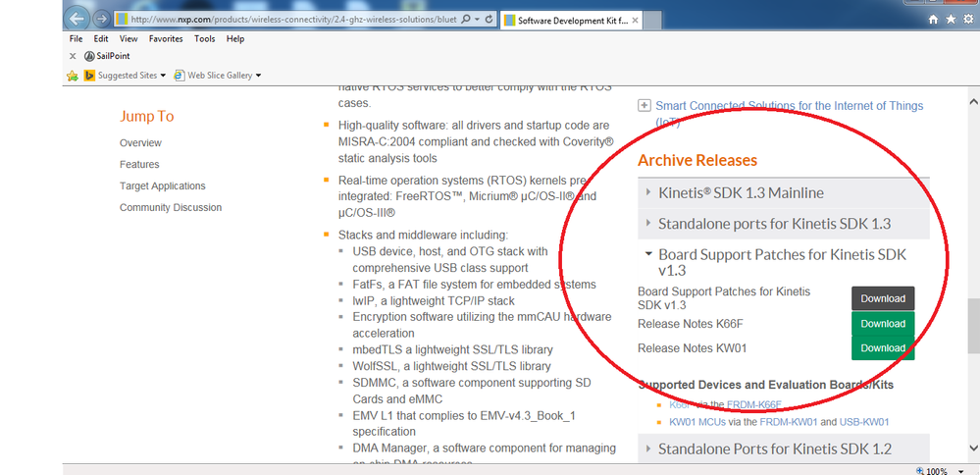Viewport: 980px width, 475px height.
Task: Click 'mbedTLS a lightweight SSL/TLS library' text
Action: [x=452, y=350]
